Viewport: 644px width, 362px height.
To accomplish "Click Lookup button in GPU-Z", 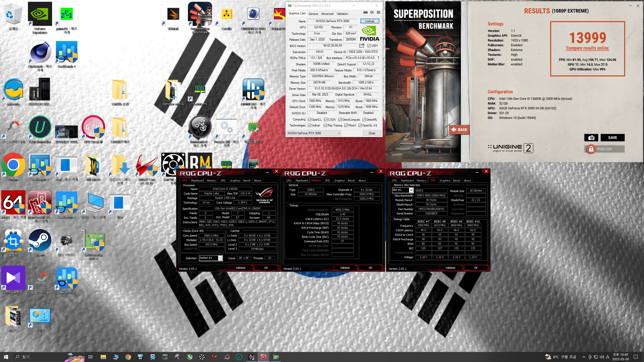I will coord(370,21).
